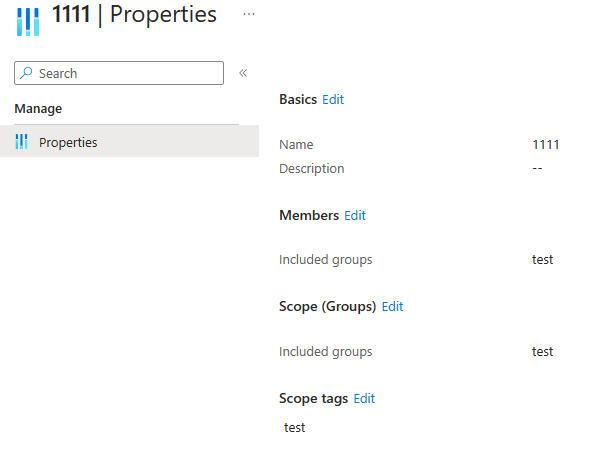
Task: Select Properties in the Manage menu
Action: [129, 141]
